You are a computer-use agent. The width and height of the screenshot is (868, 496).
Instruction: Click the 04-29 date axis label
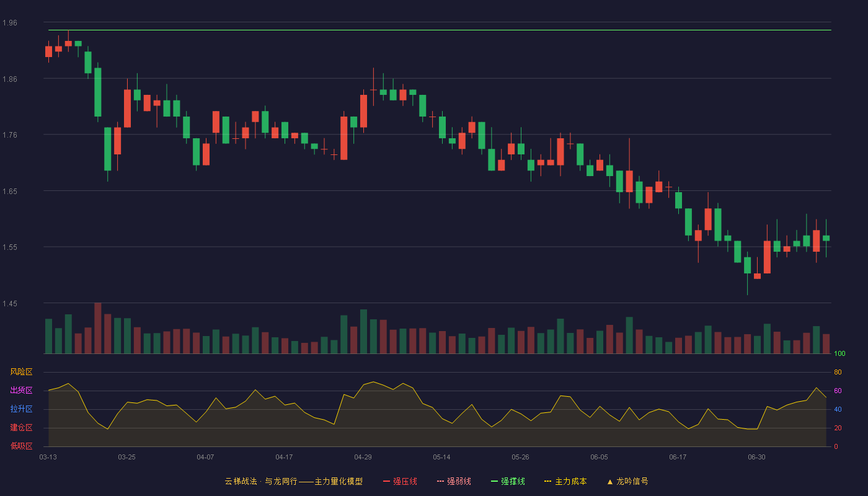click(x=363, y=457)
